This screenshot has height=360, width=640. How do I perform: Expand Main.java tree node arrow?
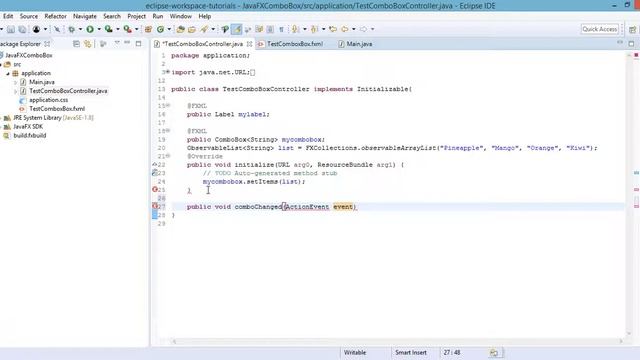pos(16,82)
